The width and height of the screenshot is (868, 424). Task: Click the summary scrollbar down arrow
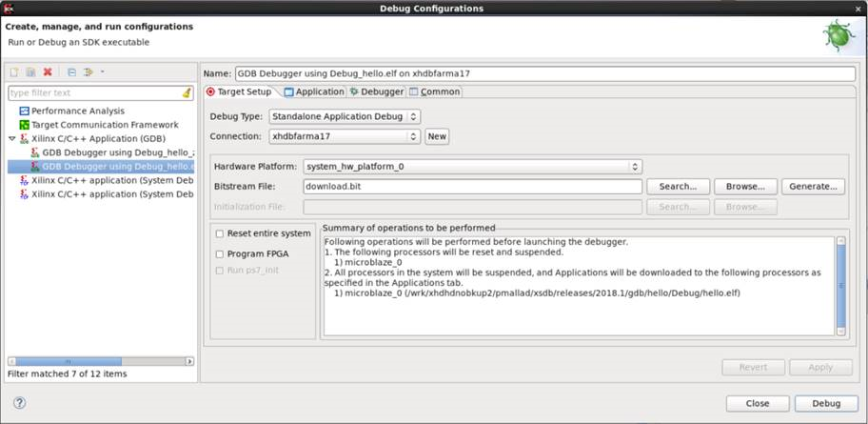(841, 331)
